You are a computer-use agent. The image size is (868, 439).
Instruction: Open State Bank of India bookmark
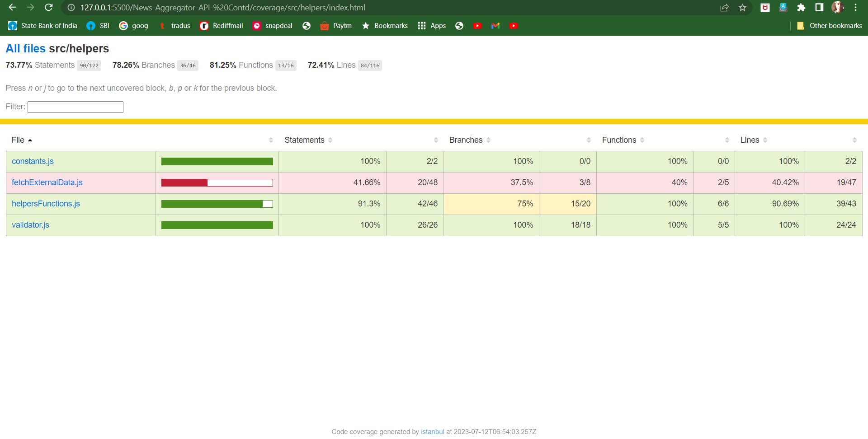[43, 26]
